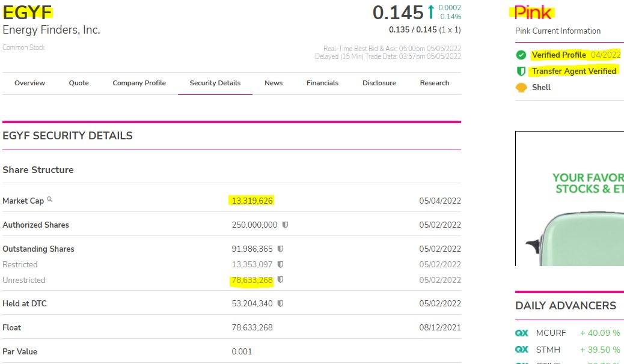This screenshot has height=364, width=624.
Task: Click the Pink Current Information text
Action: (557, 31)
